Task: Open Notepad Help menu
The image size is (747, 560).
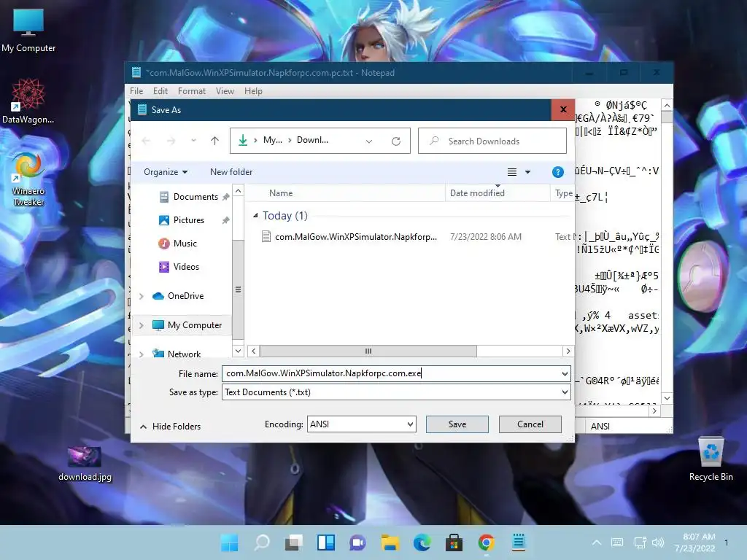Action: pyautogui.click(x=253, y=91)
